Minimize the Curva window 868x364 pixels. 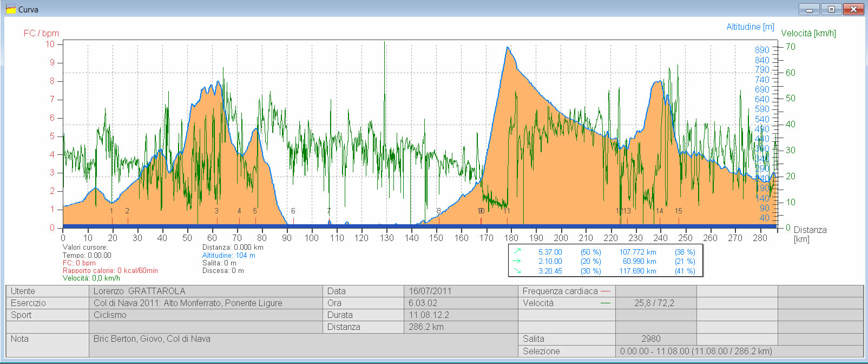[x=809, y=9]
